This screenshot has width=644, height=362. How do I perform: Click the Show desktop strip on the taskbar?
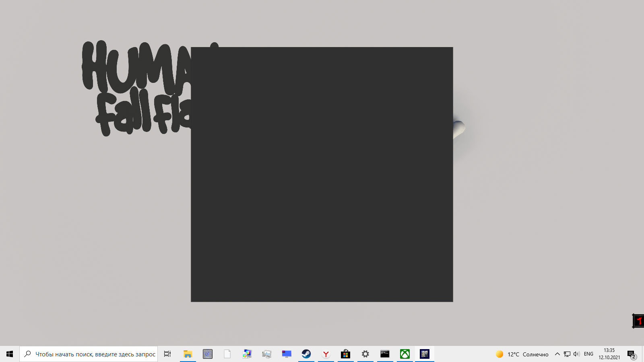(643, 354)
